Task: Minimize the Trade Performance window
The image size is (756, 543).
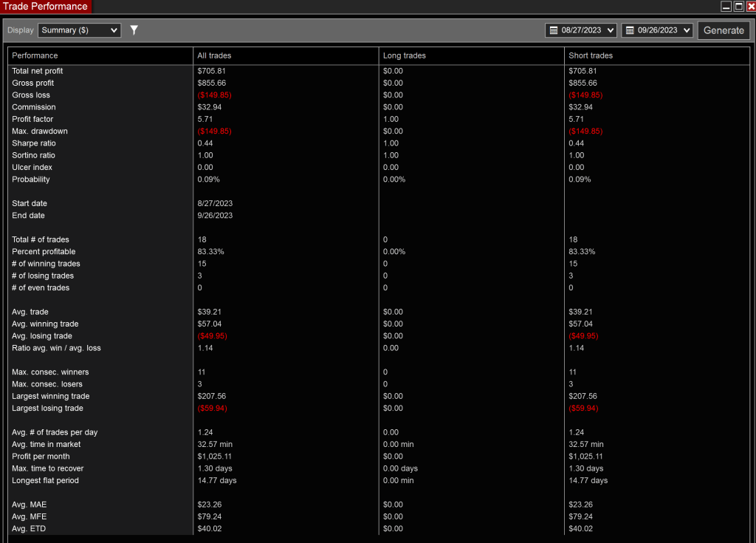Action: (726, 7)
